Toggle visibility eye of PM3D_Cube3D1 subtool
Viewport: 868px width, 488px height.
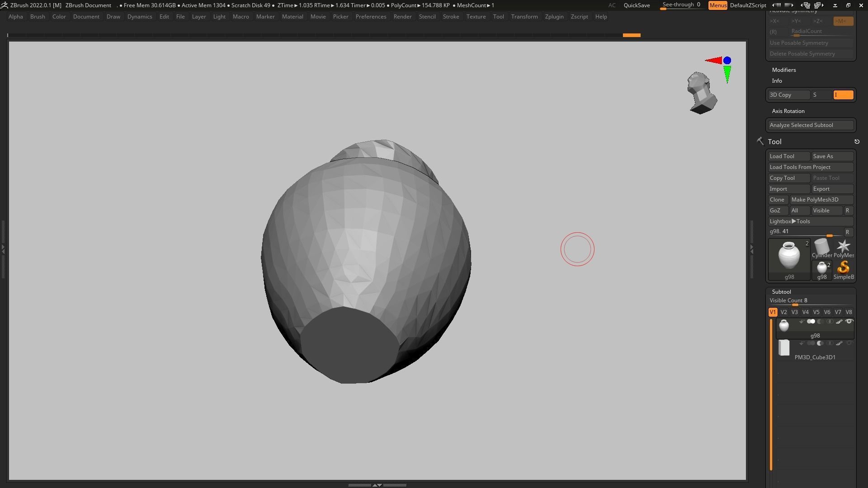pyautogui.click(x=849, y=343)
